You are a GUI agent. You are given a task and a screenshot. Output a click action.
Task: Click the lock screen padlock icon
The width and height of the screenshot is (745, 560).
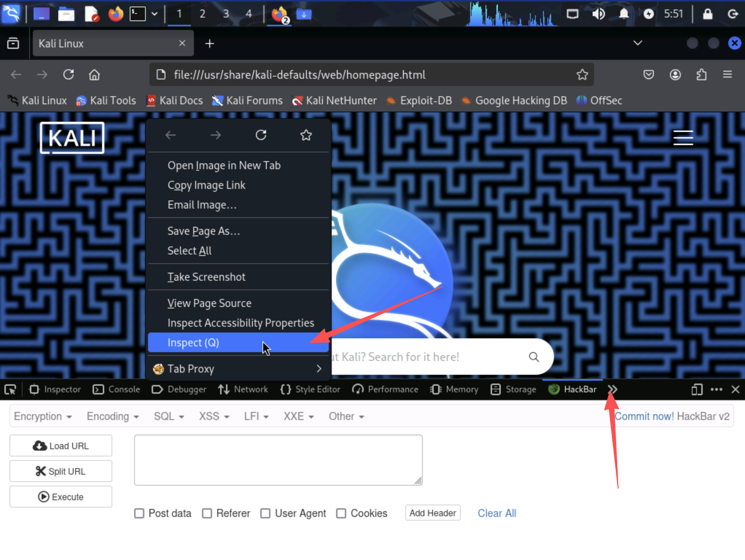tap(708, 14)
